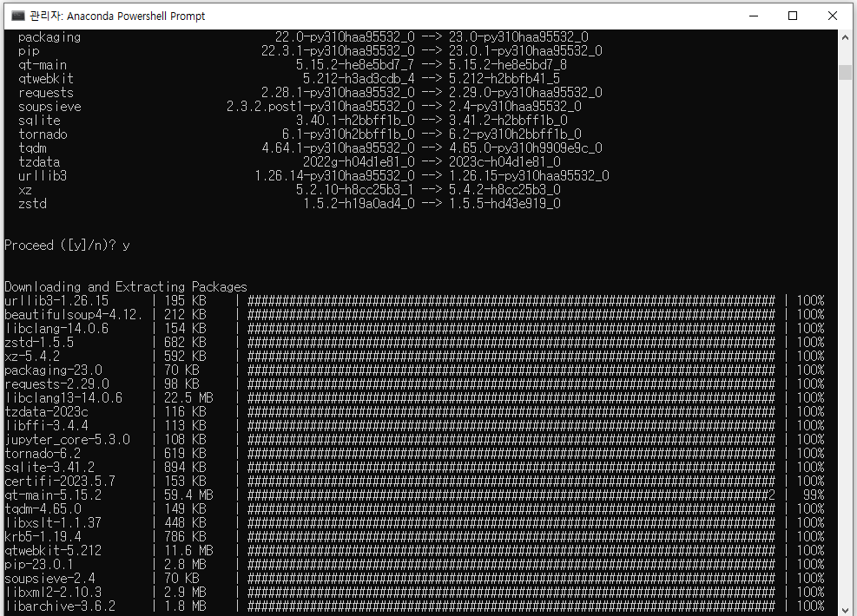Click the libarchive-3.6.2 progress bar
857x616 pixels.
[x=511, y=606]
